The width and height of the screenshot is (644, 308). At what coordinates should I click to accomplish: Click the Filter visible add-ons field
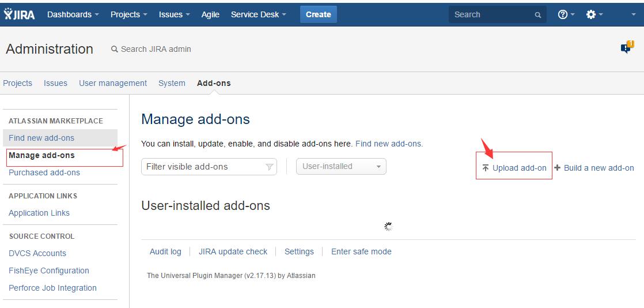(x=209, y=167)
